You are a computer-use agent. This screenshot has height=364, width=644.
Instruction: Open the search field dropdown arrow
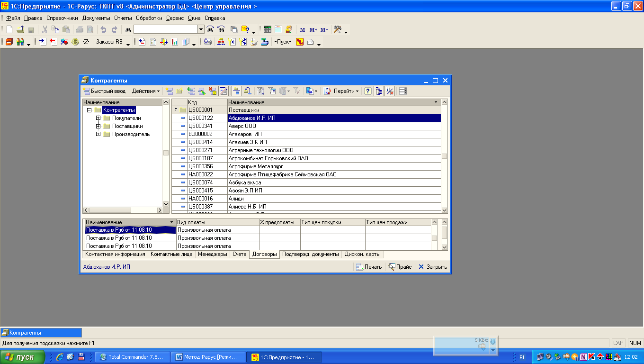click(x=201, y=29)
